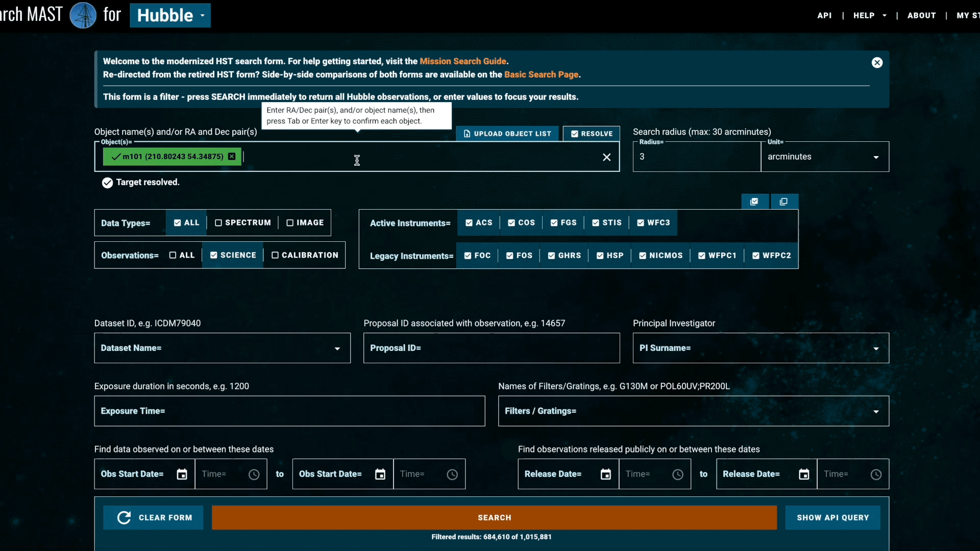Open calendar for first Release Date
The height and width of the screenshot is (551, 980).
(x=606, y=474)
